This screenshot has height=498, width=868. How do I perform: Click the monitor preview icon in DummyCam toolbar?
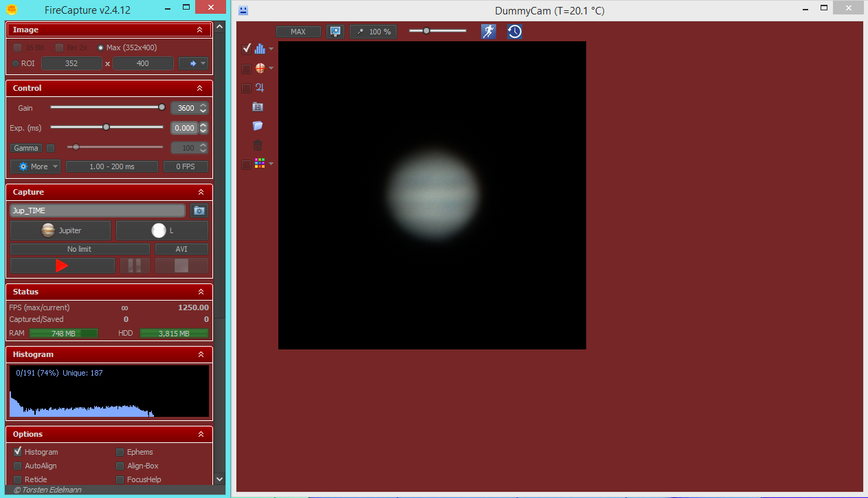(335, 32)
